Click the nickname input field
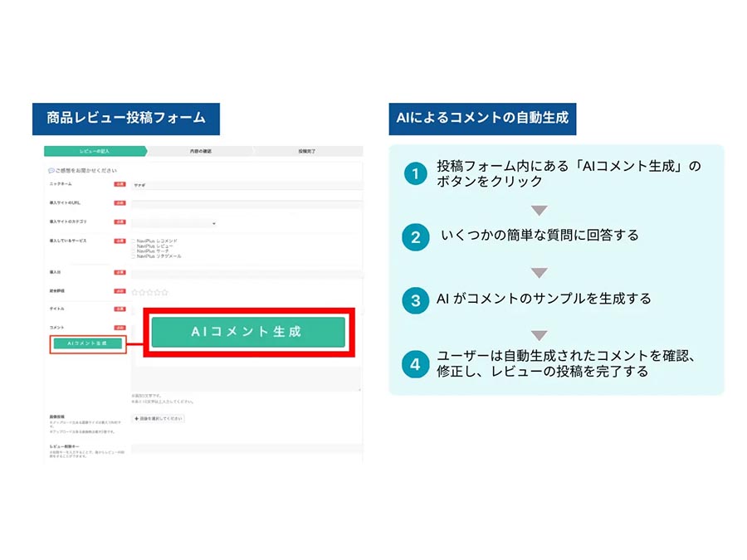Screen dimensions: 747x560 click(247, 185)
